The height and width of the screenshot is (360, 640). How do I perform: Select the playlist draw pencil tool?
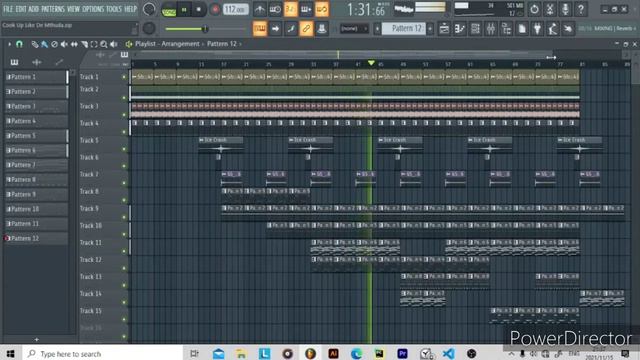(35, 44)
